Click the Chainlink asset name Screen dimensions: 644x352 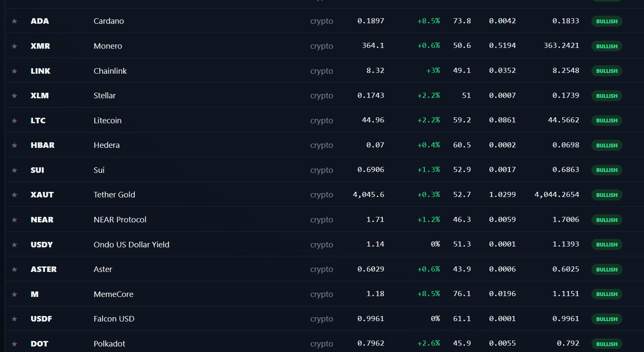click(x=110, y=71)
